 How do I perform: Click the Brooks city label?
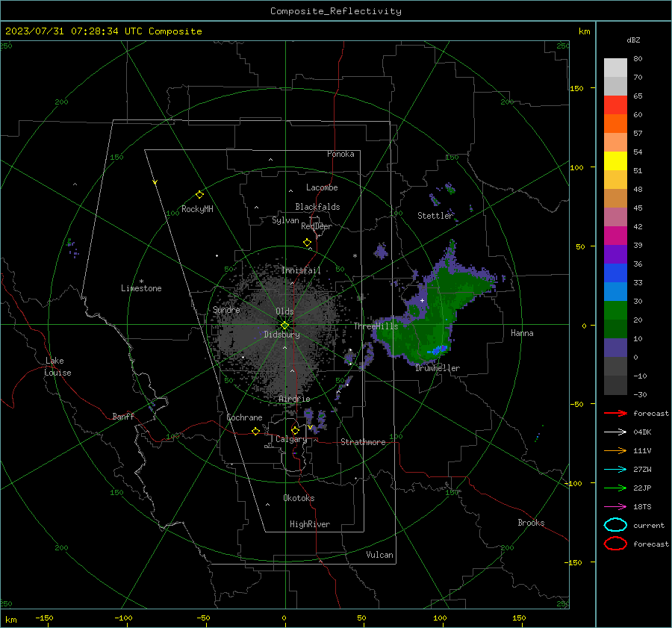(531, 523)
